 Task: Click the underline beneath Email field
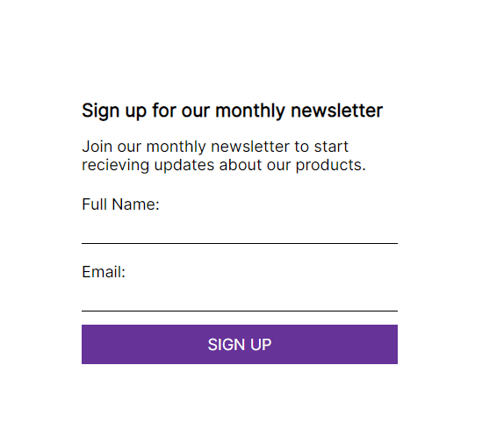click(240, 311)
